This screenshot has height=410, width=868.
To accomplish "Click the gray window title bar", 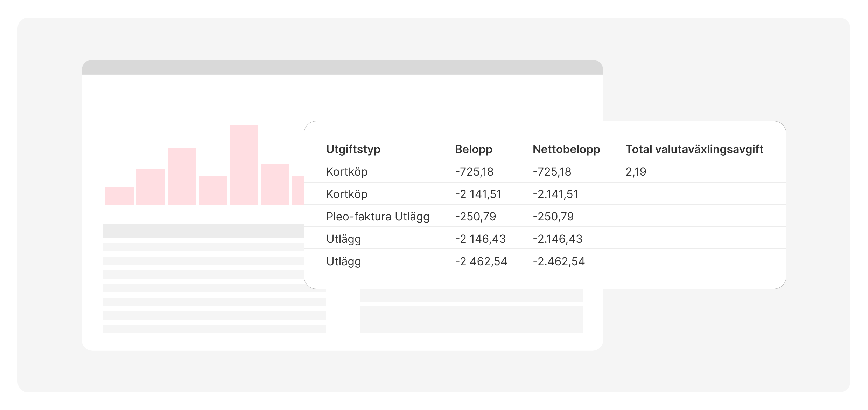I will pyautogui.click(x=342, y=67).
